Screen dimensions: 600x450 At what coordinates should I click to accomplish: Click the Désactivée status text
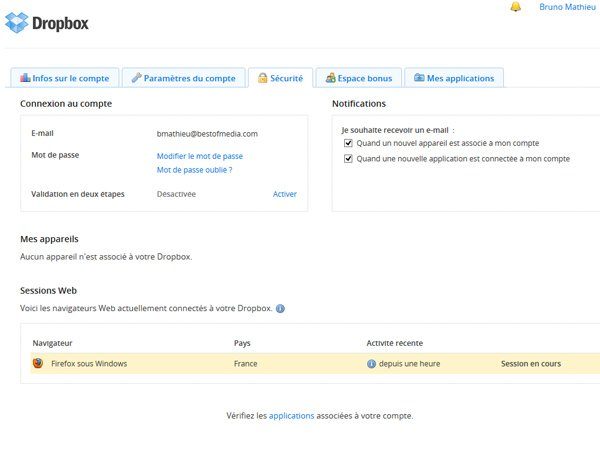click(x=176, y=194)
